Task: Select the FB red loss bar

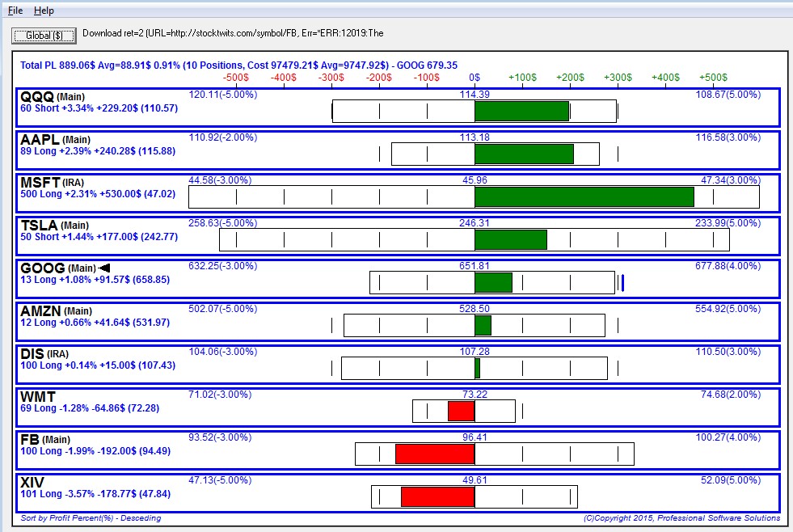Action: pyautogui.click(x=435, y=454)
